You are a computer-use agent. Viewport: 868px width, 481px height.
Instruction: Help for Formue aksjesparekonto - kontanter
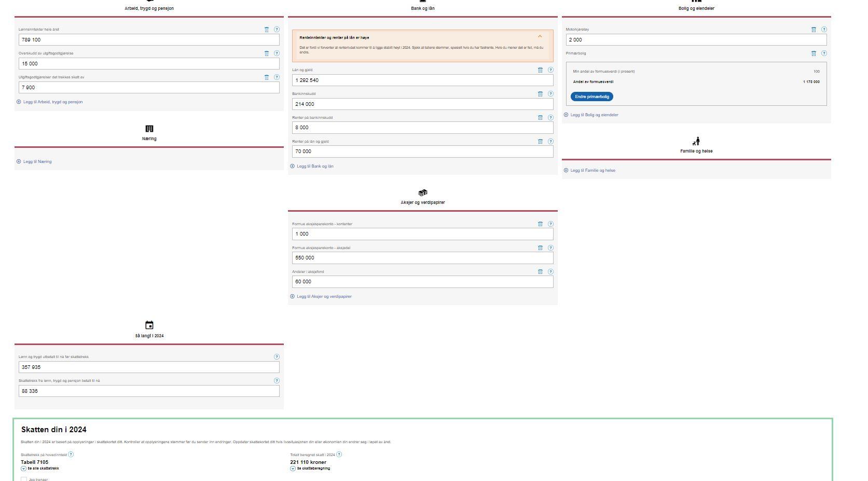[x=550, y=224]
